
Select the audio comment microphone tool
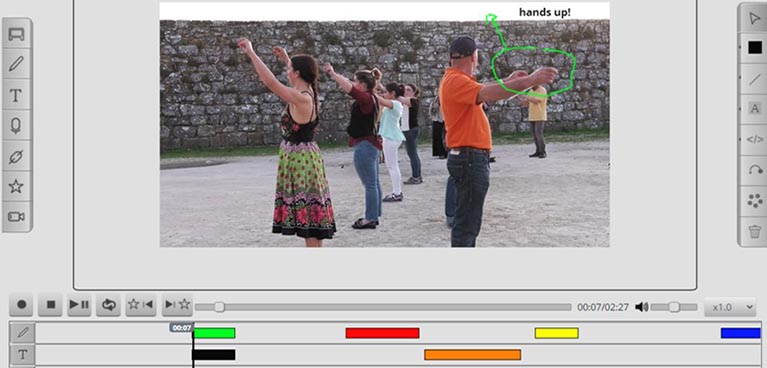pyautogui.click(x=16, y=126)
